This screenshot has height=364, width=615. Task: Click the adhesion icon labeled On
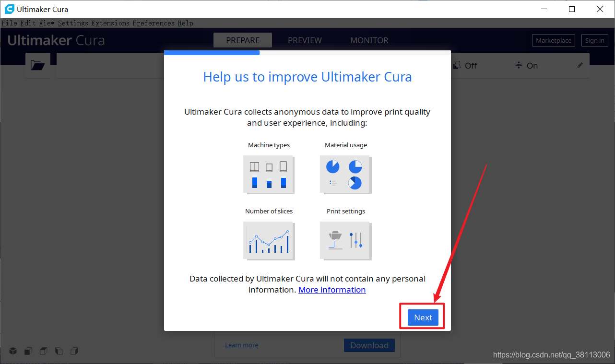[x=519, y=65]
